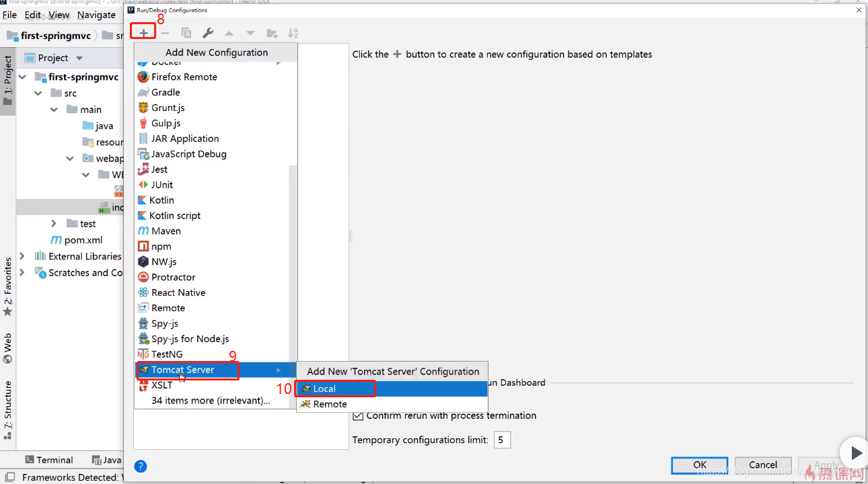This screenshot has height=484, width=868.
Task: Open the help question mark icon
Action: coord(141,467)
